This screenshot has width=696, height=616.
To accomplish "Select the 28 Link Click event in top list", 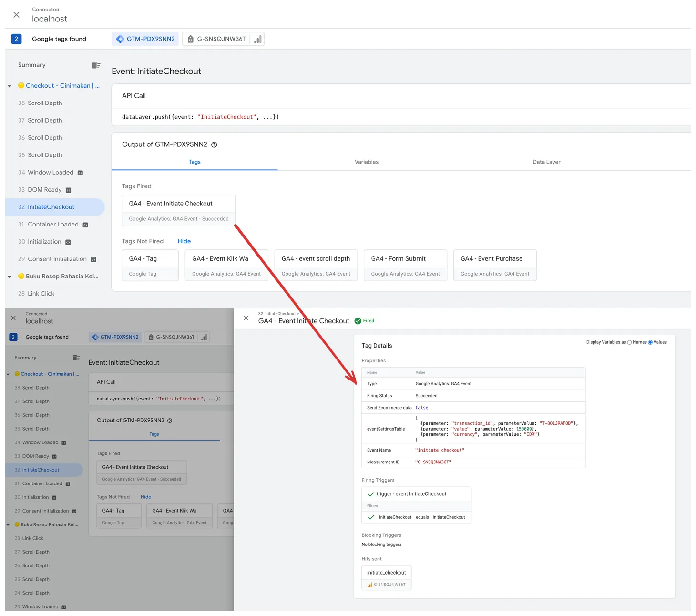I will 36,294.
